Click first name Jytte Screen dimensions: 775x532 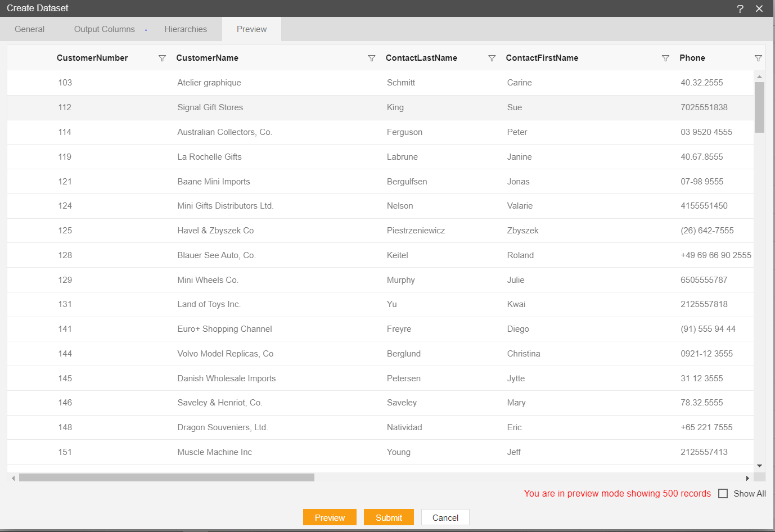click(x=516, y=378)
